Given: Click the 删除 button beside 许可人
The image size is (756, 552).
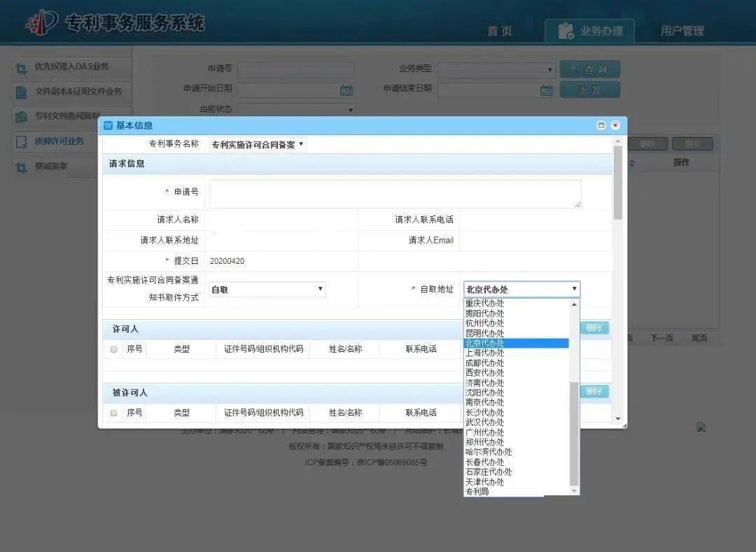Looking at the screenshot, I should (594, 327).
